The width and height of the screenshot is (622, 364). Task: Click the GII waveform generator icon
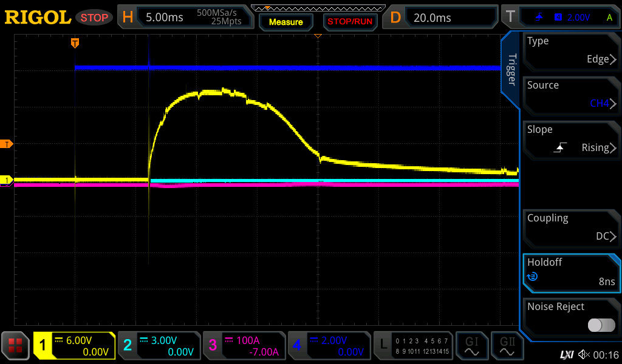[x=507, y=346]
